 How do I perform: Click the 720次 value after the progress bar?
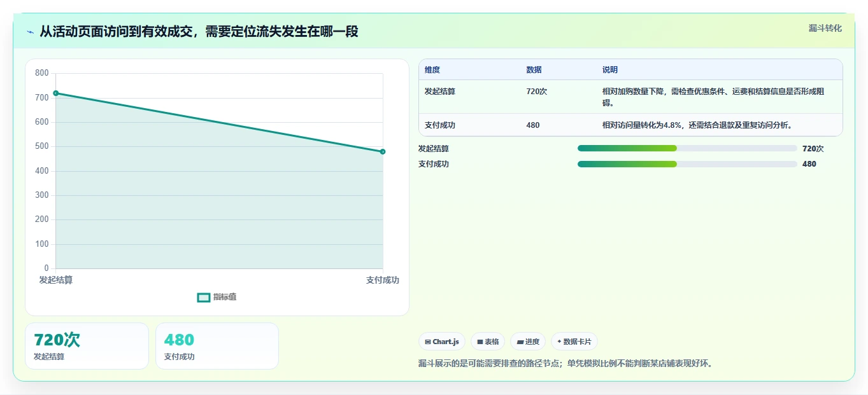pos(813,149)
